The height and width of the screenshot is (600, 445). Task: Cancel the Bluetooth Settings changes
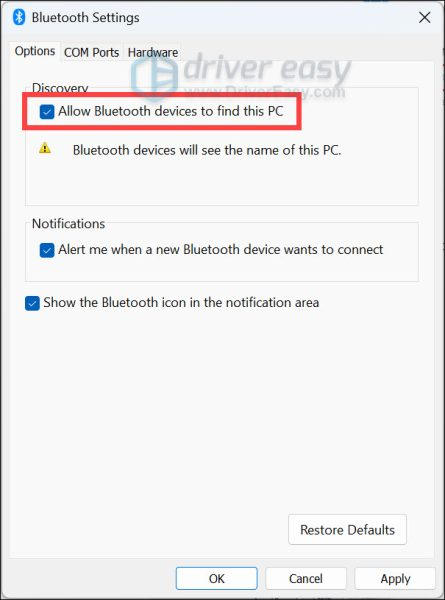(306, 578)
